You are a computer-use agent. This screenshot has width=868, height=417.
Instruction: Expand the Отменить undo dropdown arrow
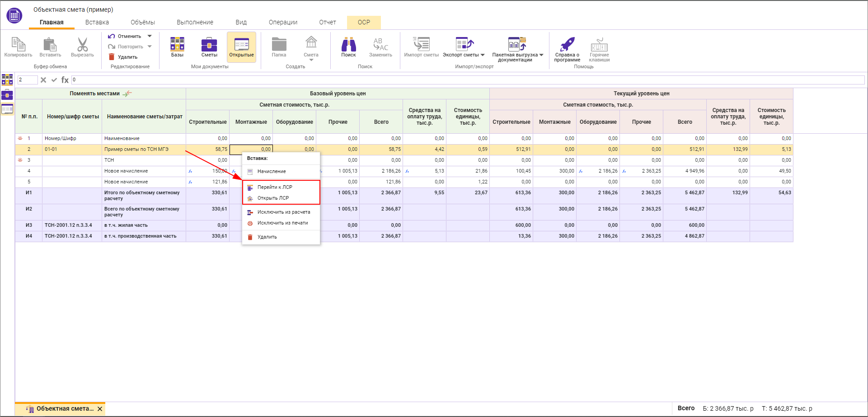pyautogui.click(x=150, y=36)
